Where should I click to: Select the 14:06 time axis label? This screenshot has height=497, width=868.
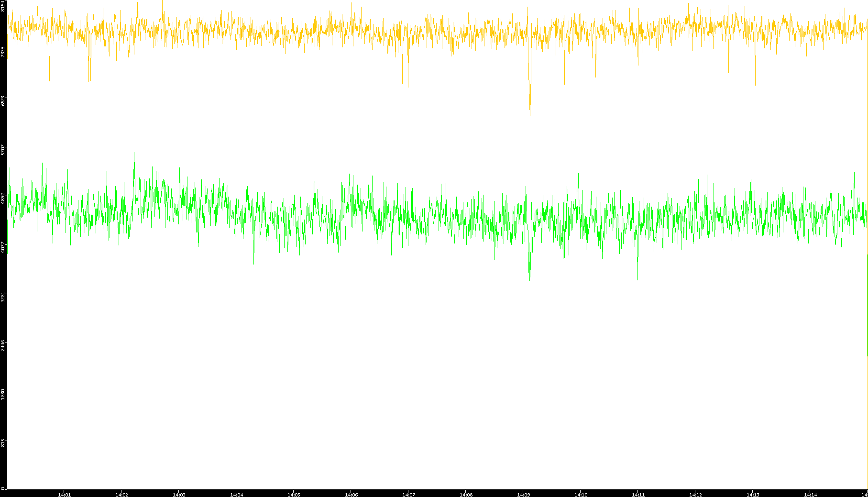(x=351, y=495)
